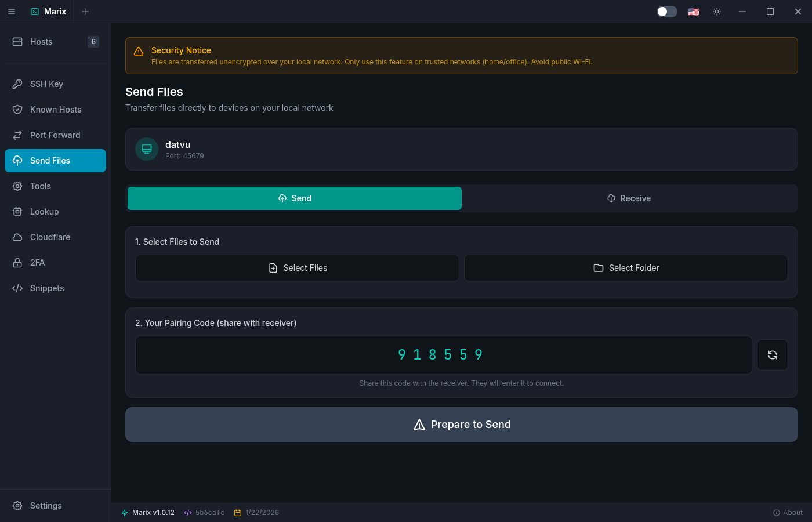Click the Select Files button
Screen dimensions: 812x522
pyautogui.click(x=297, y=268)
